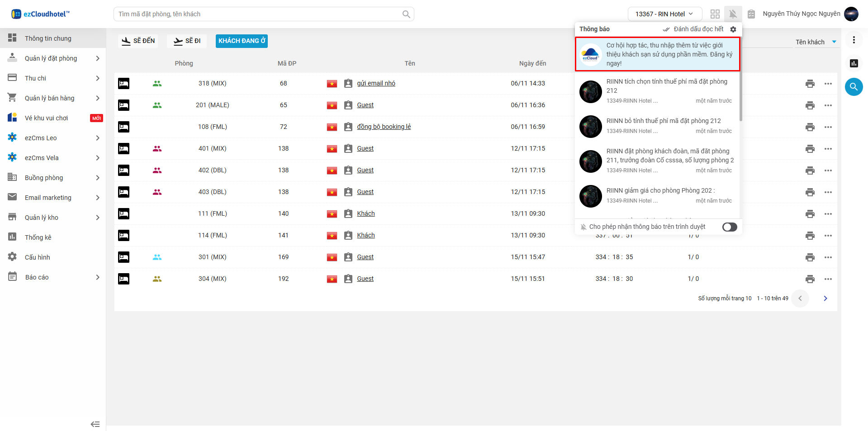Collapse the sidebar with bottom arrow icon
868x431 pixels.
pyautogui.click(x=95, y=424)
